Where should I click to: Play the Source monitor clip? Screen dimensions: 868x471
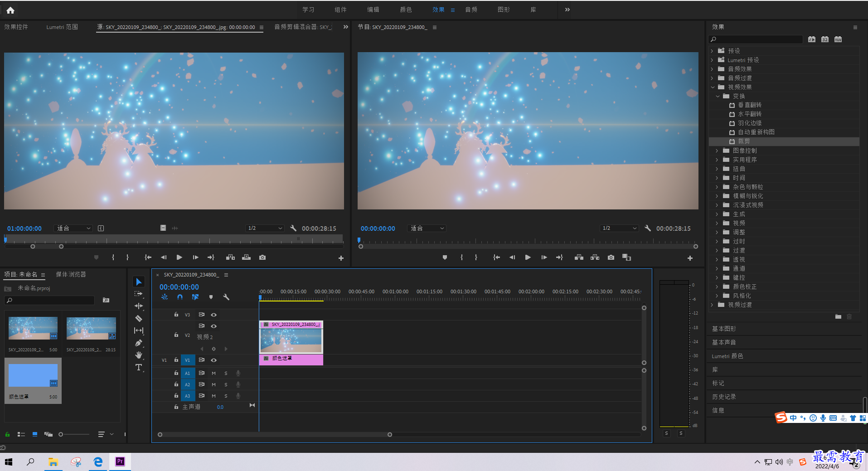[179, 257]
